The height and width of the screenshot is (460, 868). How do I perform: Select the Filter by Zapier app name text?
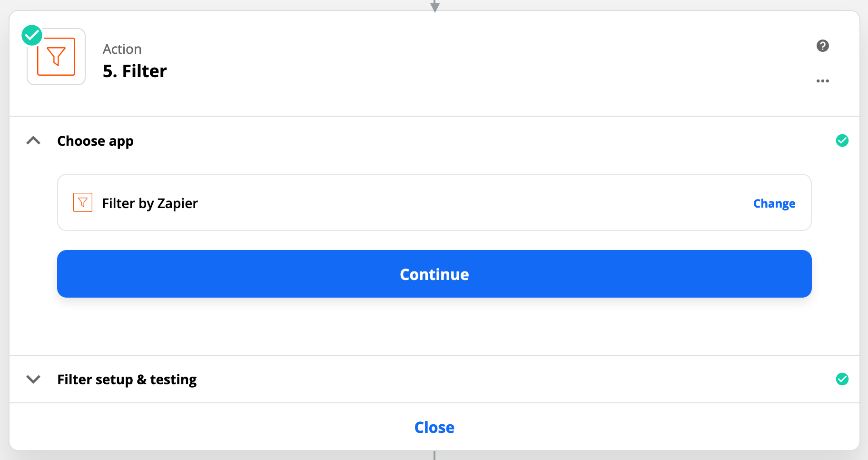point(150,203)
